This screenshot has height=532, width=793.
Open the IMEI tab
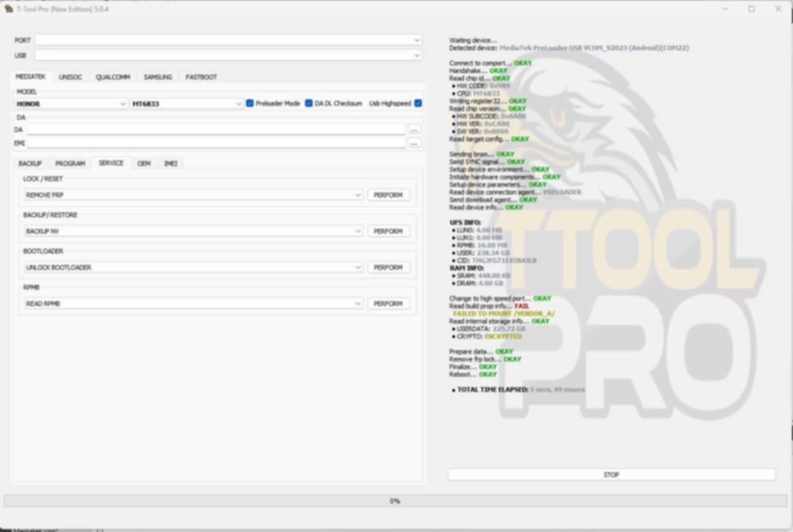tap(170, 164)
